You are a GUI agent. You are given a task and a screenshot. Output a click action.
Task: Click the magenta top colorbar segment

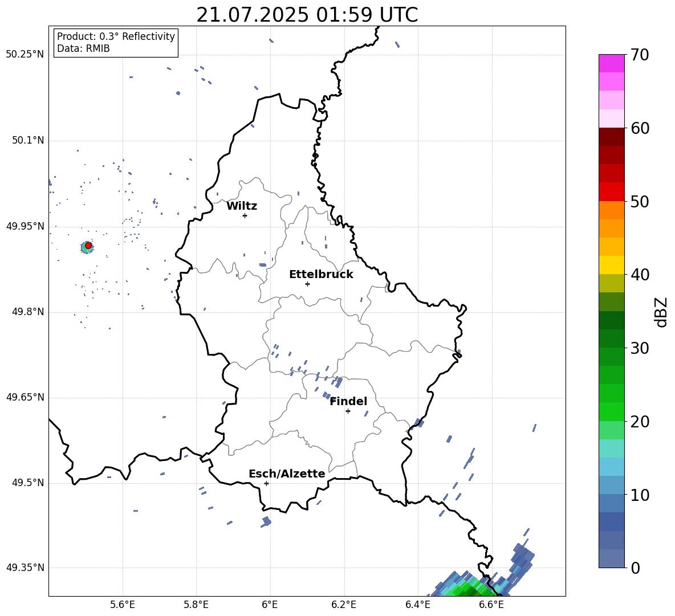611,63
